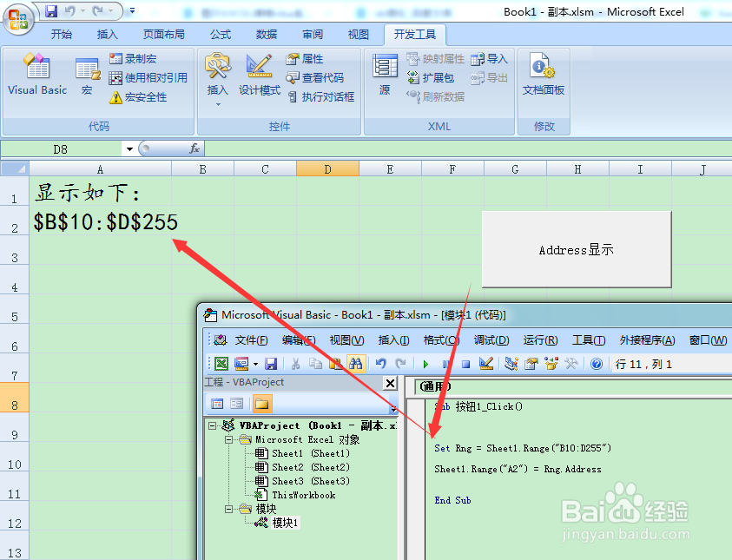Screen dimensions: 732x560
Task: Open Object Browser icon in VBA toolbar
Action: coord(551,364)
